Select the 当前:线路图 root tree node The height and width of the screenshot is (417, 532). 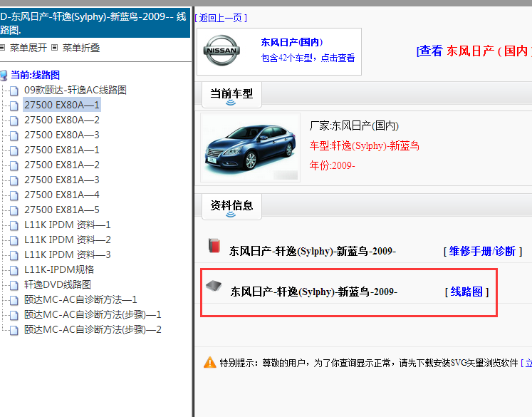[36, 75]
